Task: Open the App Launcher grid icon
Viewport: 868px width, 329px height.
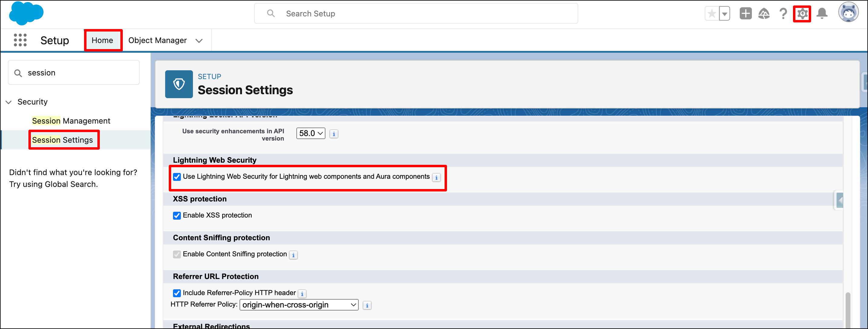Action: [20, 40]
